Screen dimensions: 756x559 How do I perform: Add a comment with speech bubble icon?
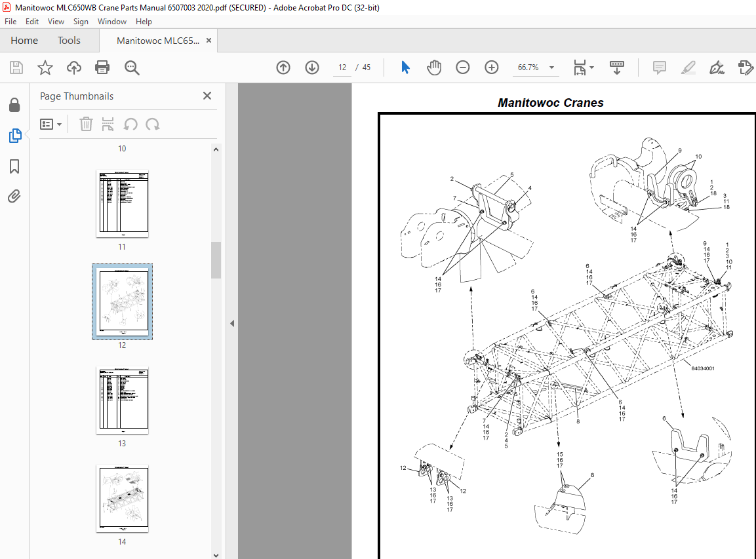[659, 67]
